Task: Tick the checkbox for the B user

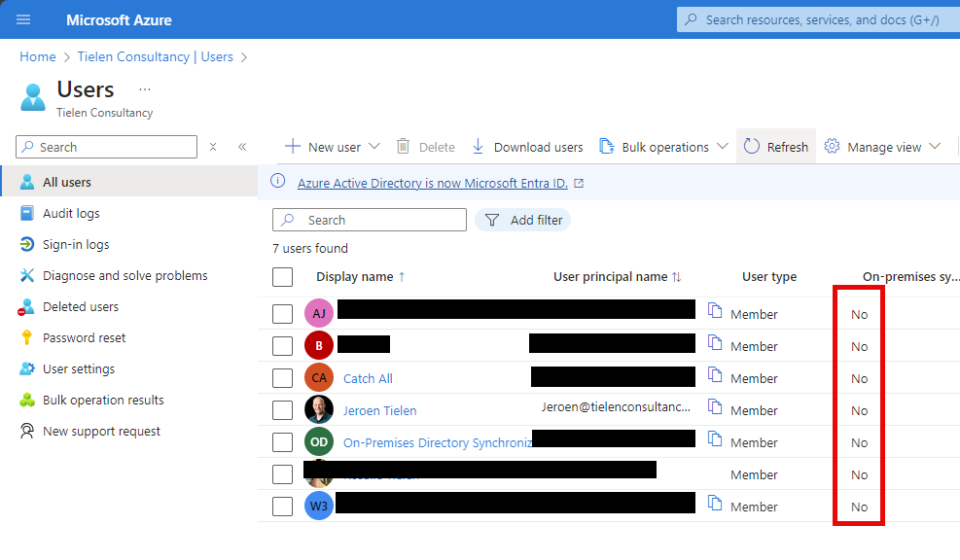Action: (282, 346)
